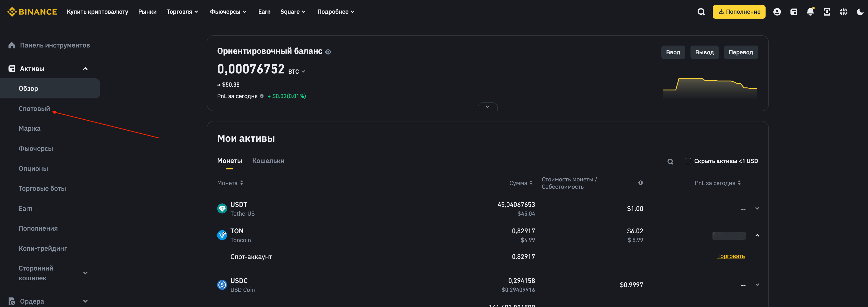868x307 pixels.
Task: Sort by Монета column arrows
Action: pos(242,183)
